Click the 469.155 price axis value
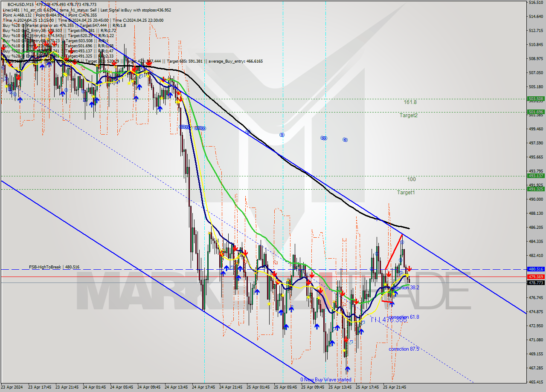Viewport: 546px width, 392px height. [x=536, y=354]
